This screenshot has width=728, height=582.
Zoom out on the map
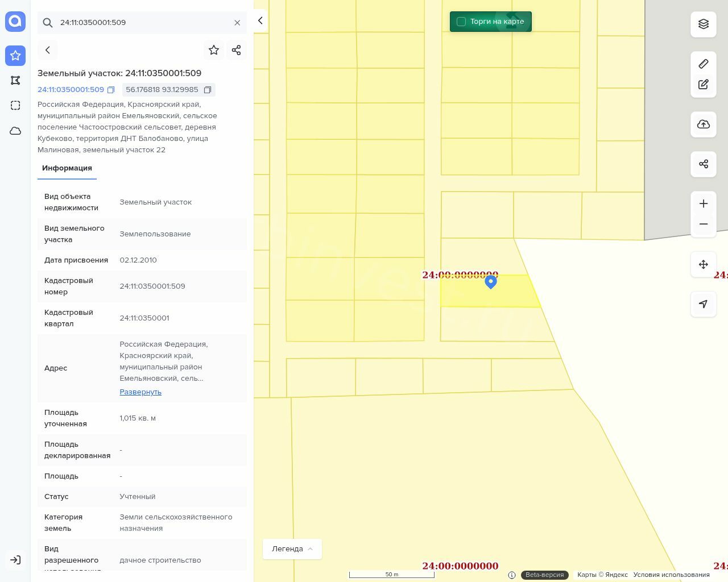click(704, 224)
